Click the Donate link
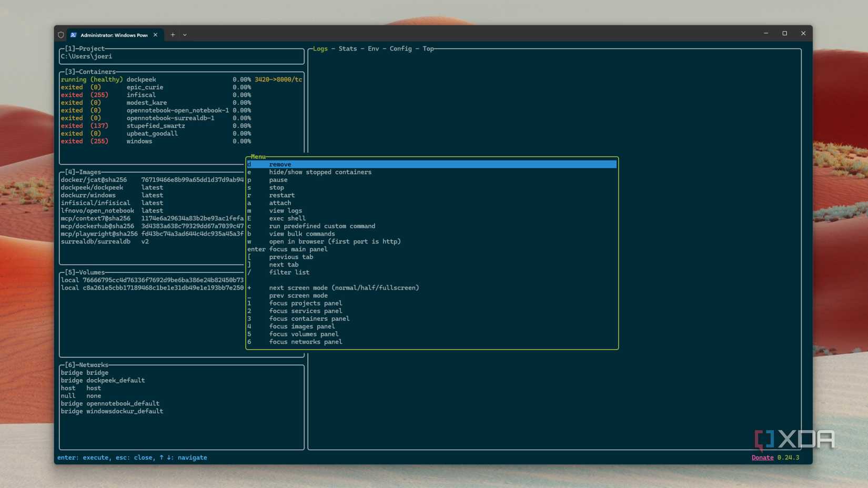 point(762,457)
